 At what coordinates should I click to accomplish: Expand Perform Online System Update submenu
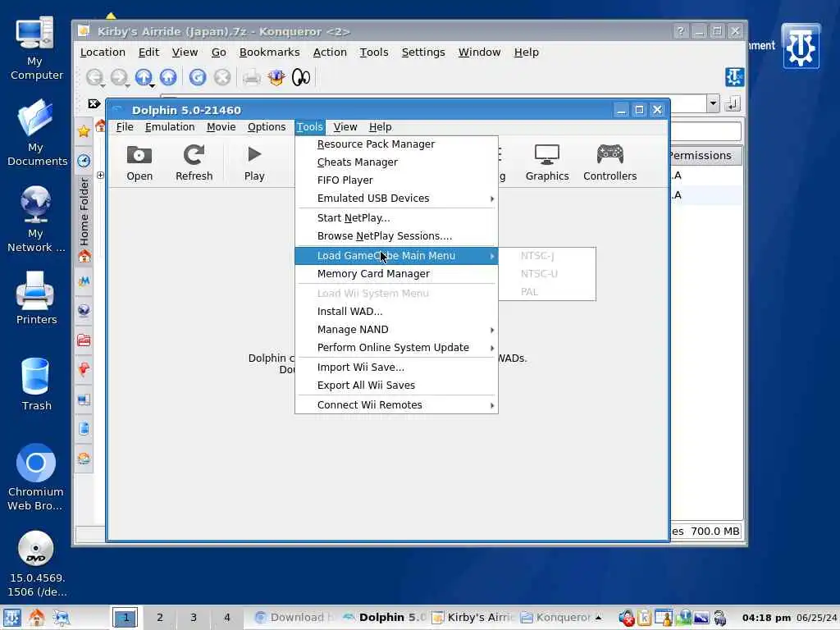coord(396,348)
